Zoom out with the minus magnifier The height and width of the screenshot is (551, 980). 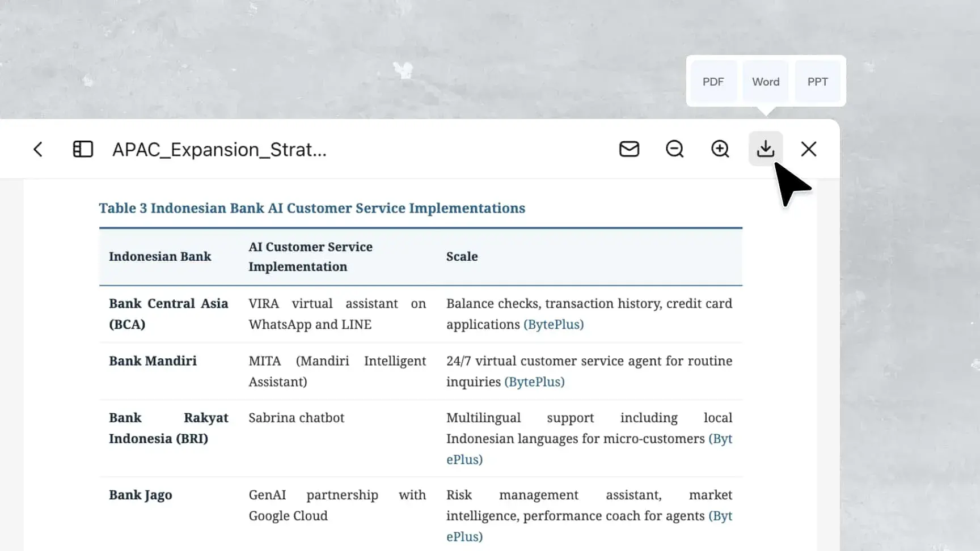point(674,149)
